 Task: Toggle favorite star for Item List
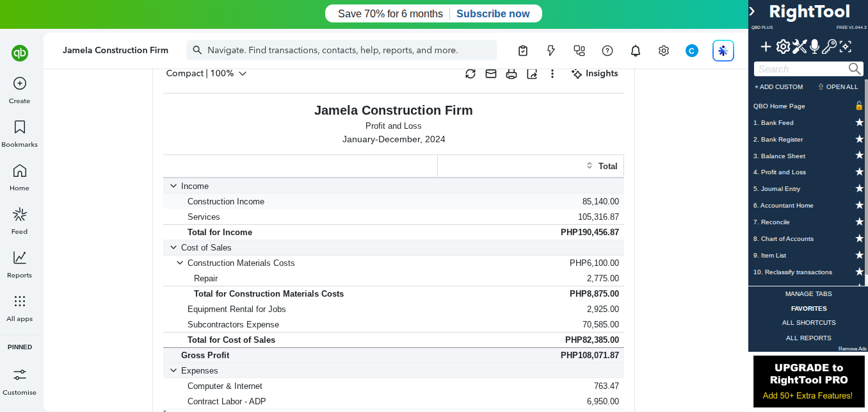click(x=860, y=255)
